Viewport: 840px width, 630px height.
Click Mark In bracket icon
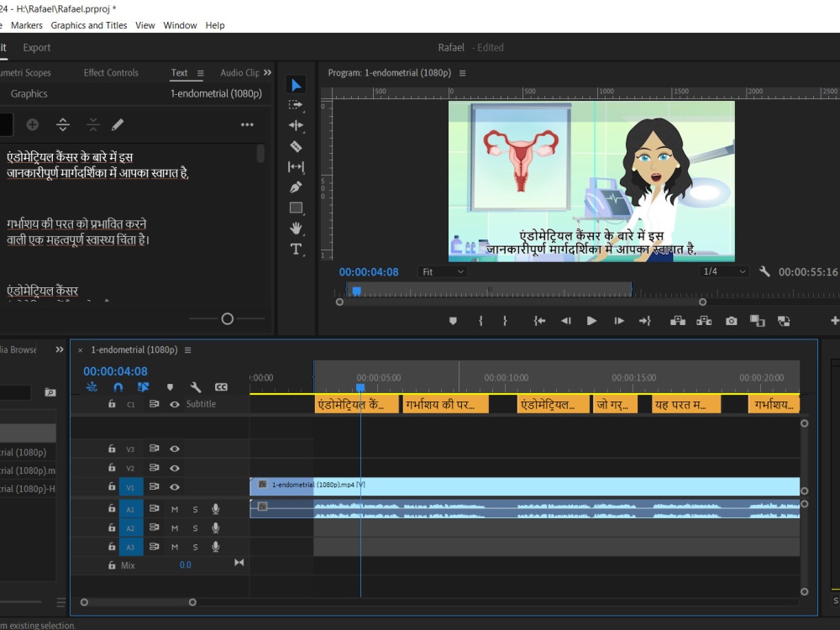[x=480, y=321]
